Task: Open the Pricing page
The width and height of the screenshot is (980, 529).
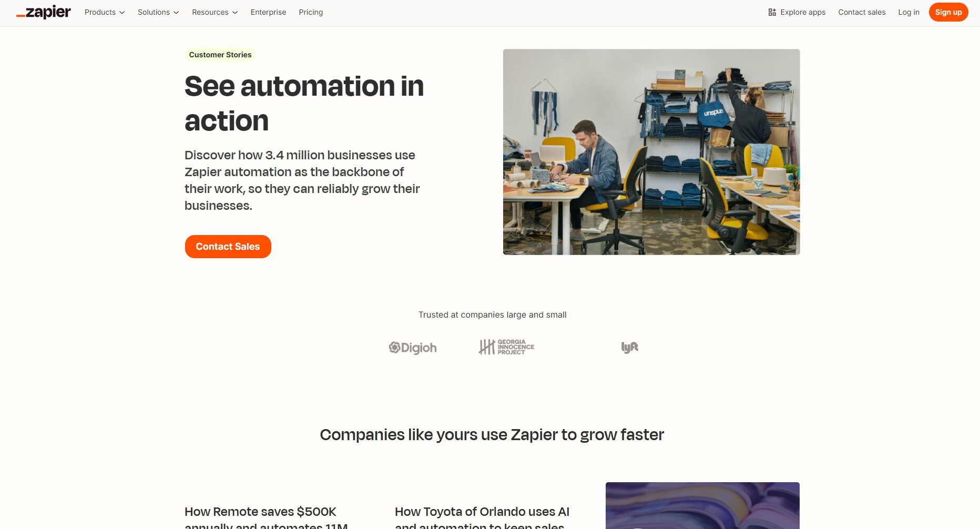Action: pyautogui.click(x=311, y=12)
